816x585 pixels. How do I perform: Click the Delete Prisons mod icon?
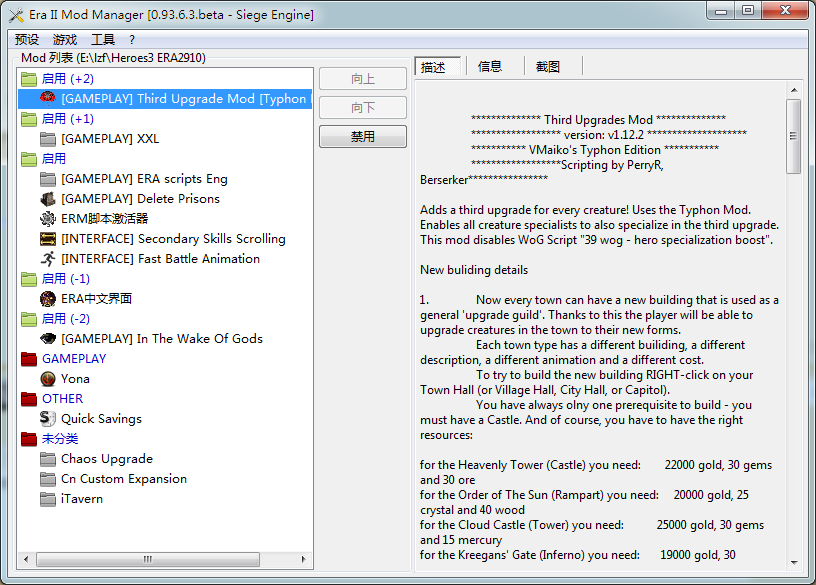(x=48, y=199)
